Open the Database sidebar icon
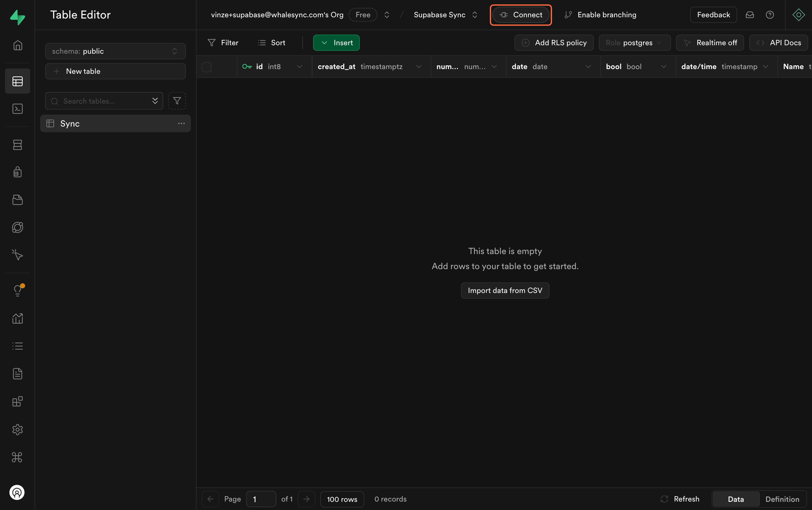 pos(18,145)
